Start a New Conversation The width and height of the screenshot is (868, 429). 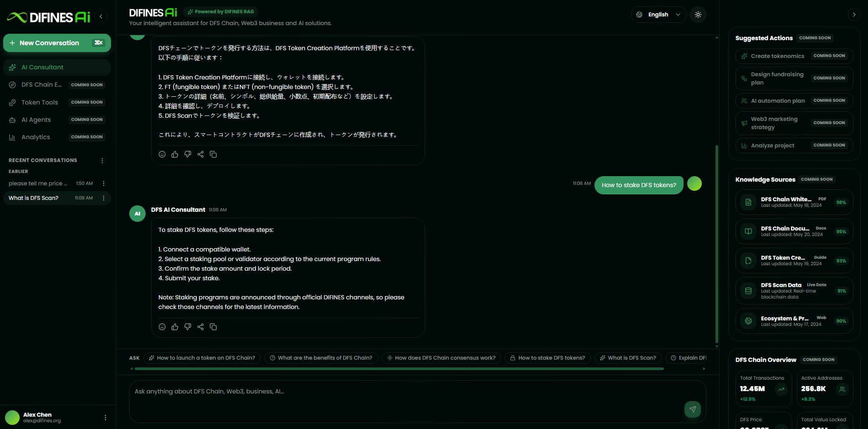click(57, 43)
